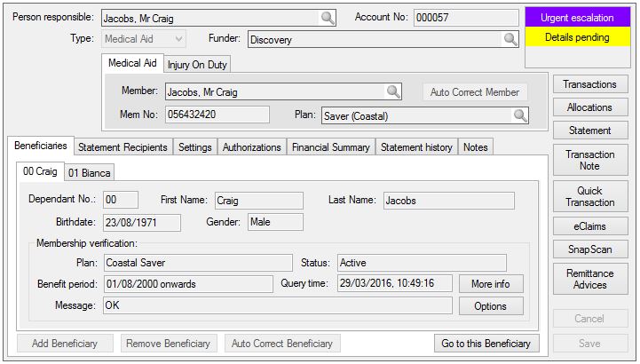Expand the Type dropdown showing Medical Aid
This screenshot has height=364, width=640.
point(178,39)
